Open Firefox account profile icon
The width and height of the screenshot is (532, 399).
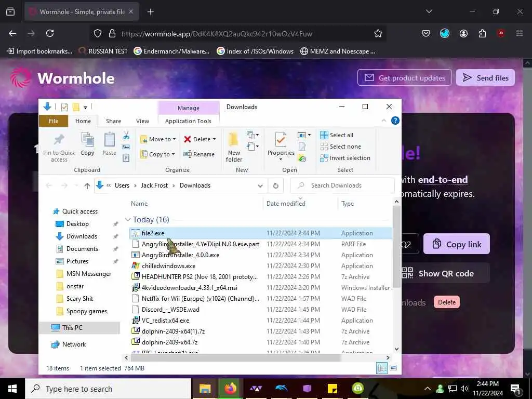[463, 33]
